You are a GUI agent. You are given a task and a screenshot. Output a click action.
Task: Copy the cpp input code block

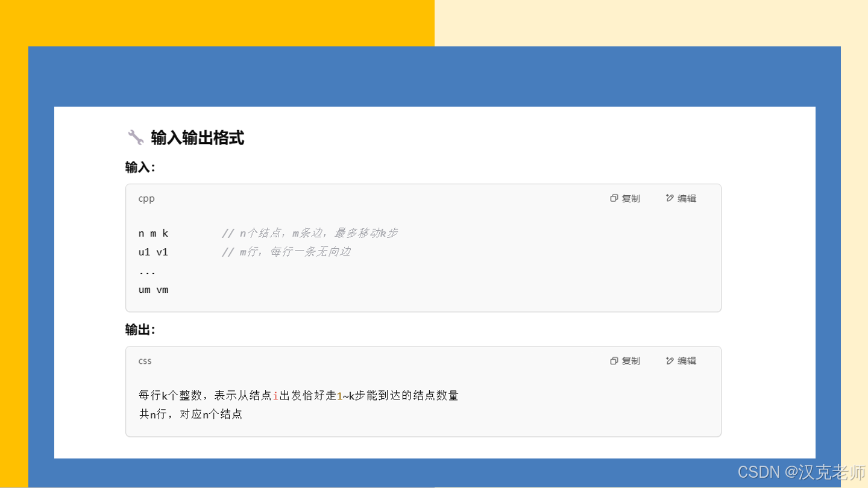[625, 198]
